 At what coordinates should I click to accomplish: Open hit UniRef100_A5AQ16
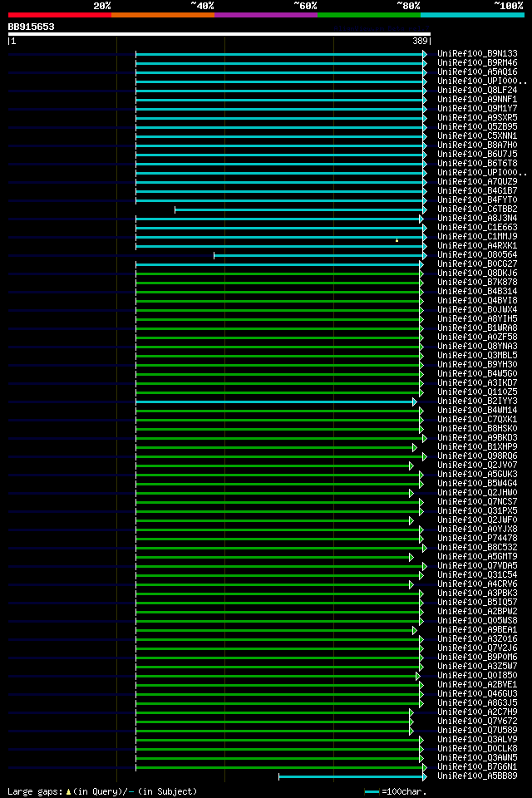pyautogui.click(x=477, y=71)
